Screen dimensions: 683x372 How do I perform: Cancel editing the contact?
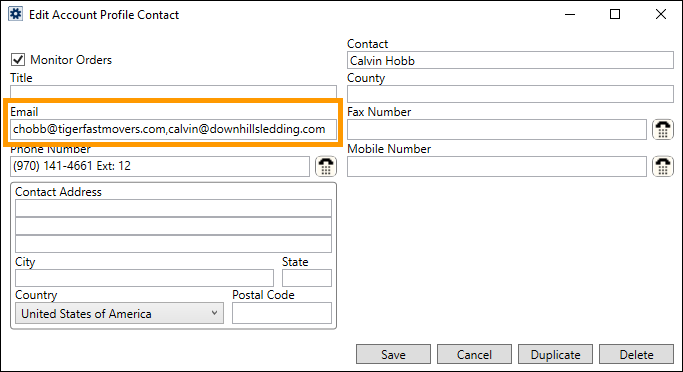point(474,354)
